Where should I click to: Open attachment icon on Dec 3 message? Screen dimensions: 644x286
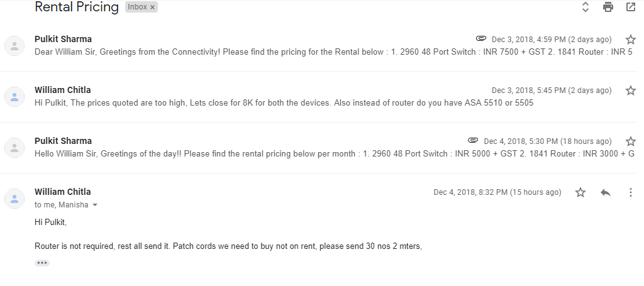click(481, 39)
